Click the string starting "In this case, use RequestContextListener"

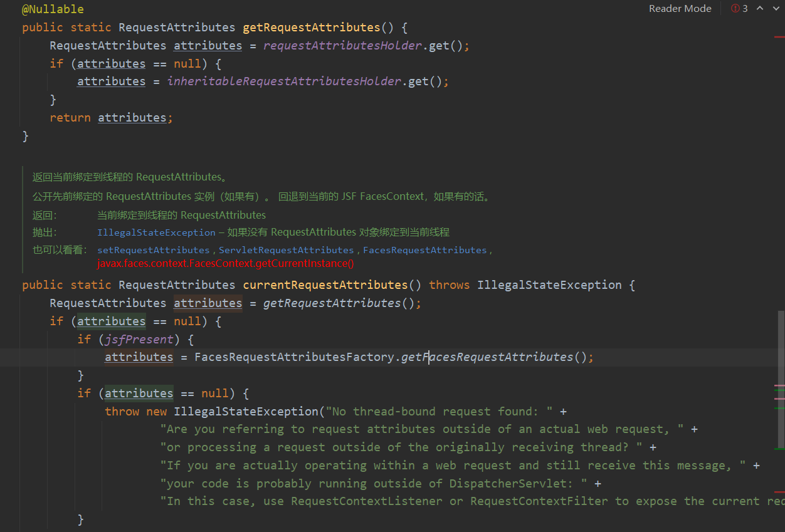[472, 501]
